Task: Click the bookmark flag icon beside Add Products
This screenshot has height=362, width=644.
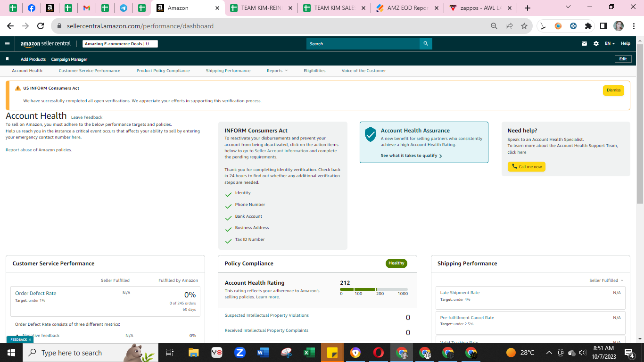Action: 8,59
